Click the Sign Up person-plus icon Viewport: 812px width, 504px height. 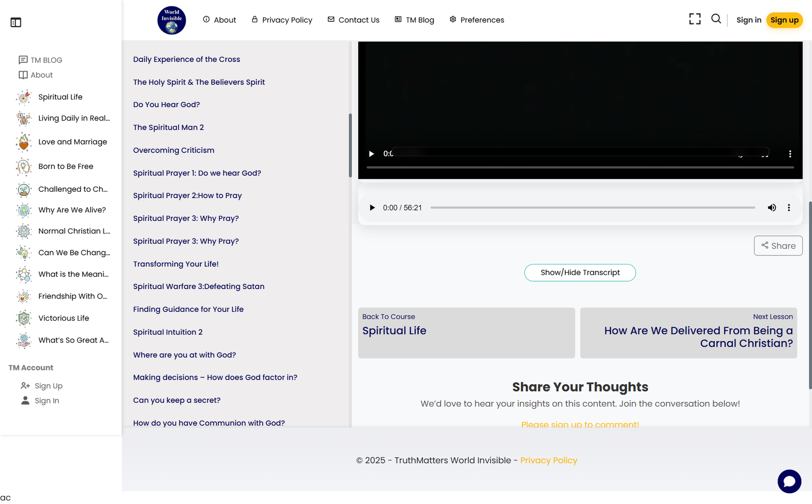[x=25, y=386]
